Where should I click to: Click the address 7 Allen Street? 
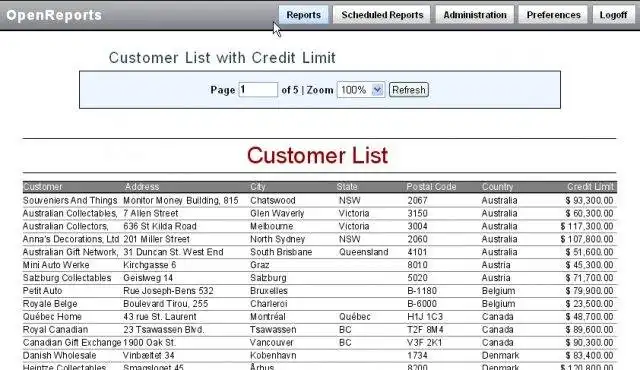151,213
